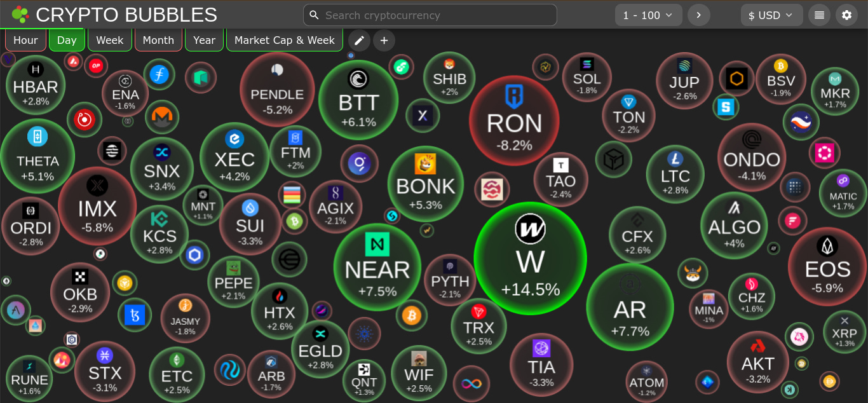This screenshot has height=403, width=868.
Task: Open the IMX -5.8% bubble
Action: click(x=97, y=206)
